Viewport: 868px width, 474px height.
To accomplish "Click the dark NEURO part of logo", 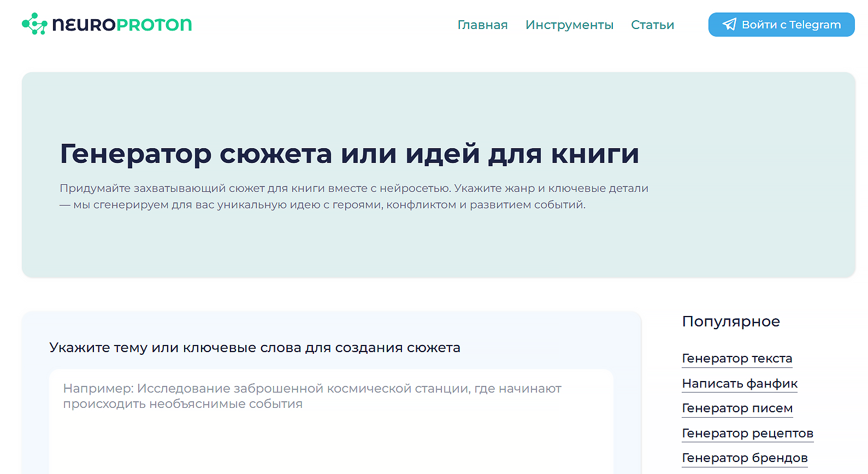I will coord(84,25).
